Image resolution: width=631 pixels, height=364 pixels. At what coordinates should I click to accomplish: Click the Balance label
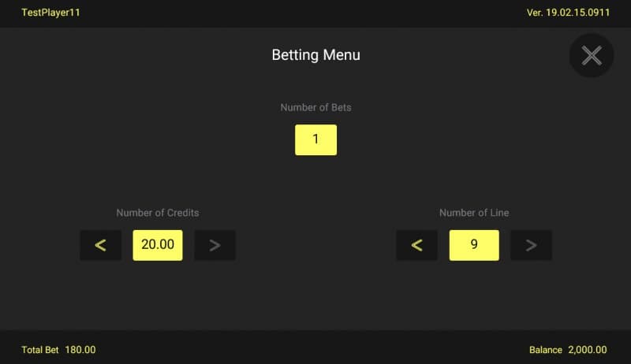[546, 350]
